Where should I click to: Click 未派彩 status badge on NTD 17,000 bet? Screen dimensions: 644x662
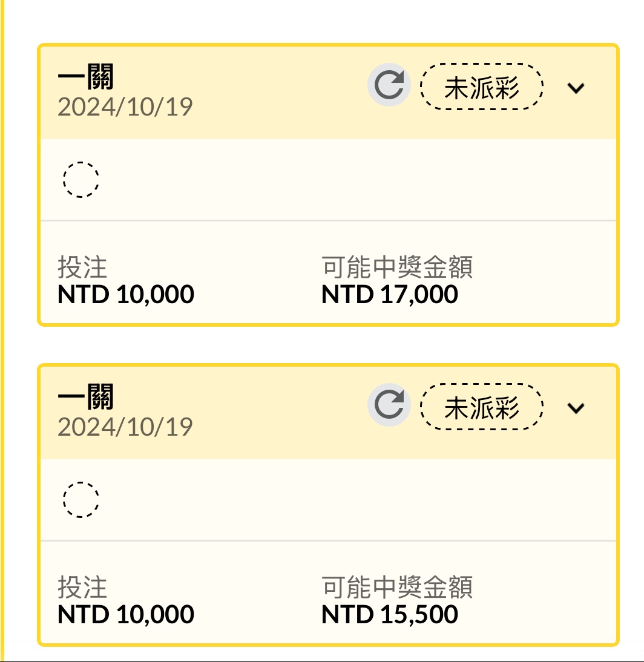point(481,87)
